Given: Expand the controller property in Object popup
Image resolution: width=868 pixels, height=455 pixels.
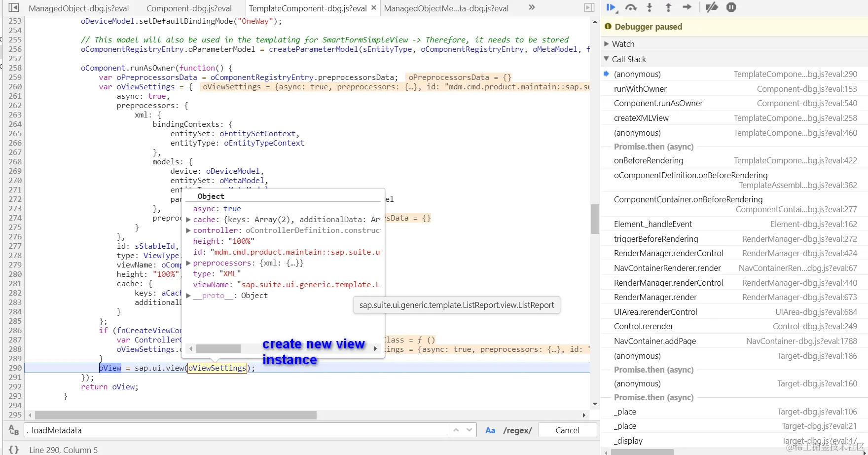Looking at the screenshot, I should coord(188,230).
